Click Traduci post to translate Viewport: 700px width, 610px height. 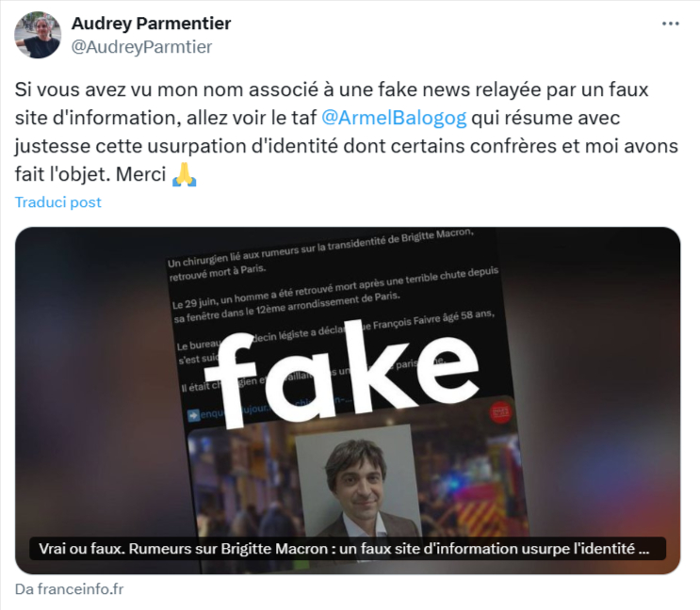click(58, 202)
